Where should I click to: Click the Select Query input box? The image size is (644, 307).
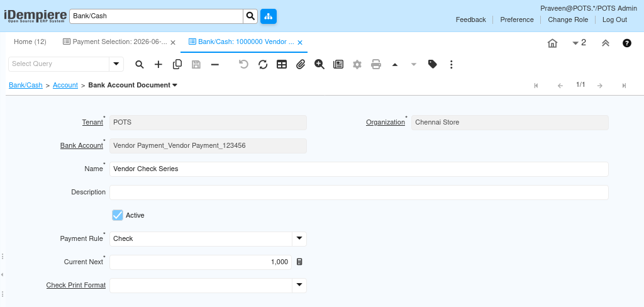click(58, 64)
